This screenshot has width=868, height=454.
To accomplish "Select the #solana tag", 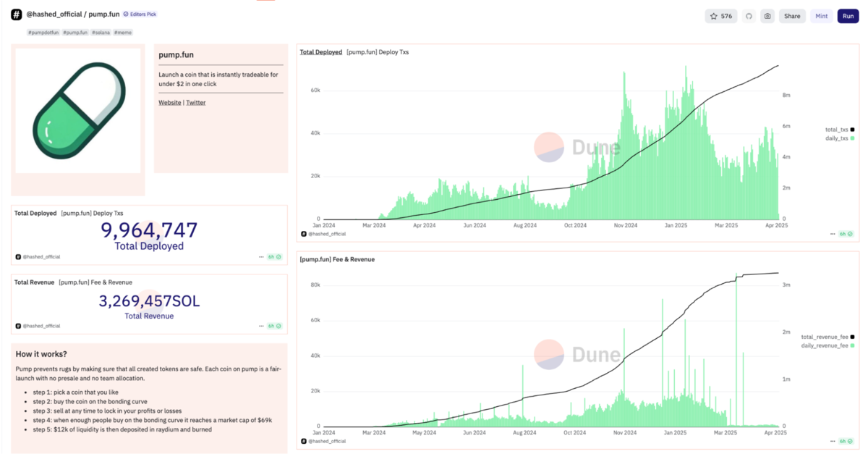I will 101,33.
